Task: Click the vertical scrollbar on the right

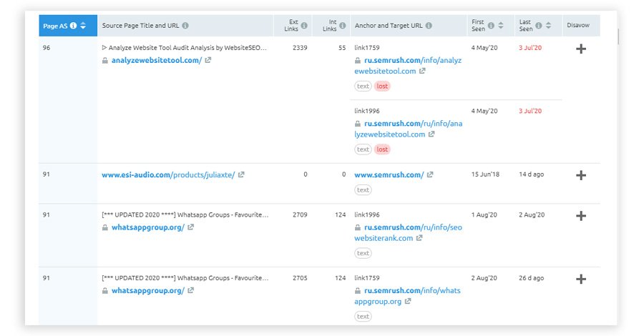Action: point(618,36)
